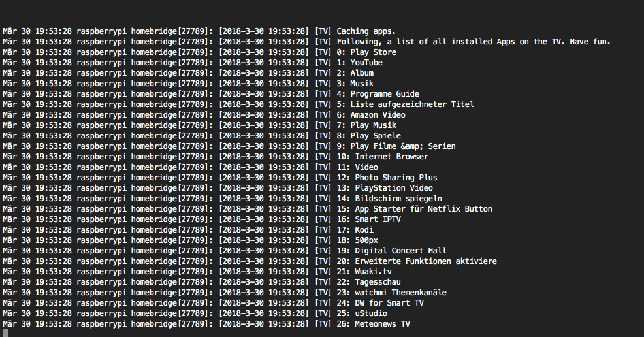Select the 'Album' app line
Image resolution: width=644 pixels, height=337 pixels.
362,73
